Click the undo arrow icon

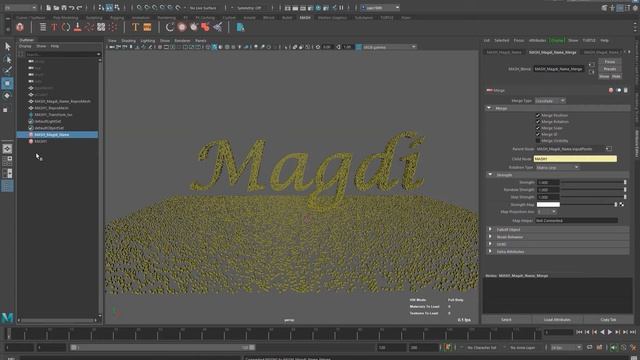[72, 7]
